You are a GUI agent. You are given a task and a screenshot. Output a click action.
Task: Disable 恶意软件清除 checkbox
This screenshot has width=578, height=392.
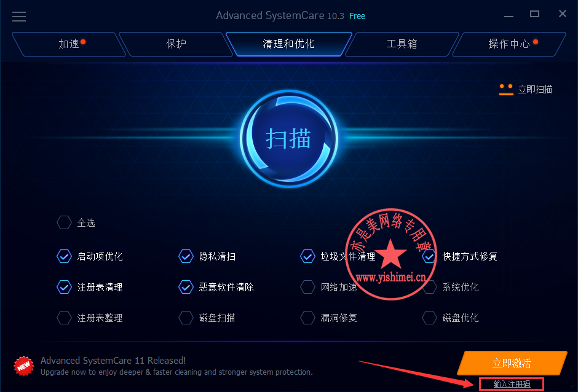click(x=186, y=287)
